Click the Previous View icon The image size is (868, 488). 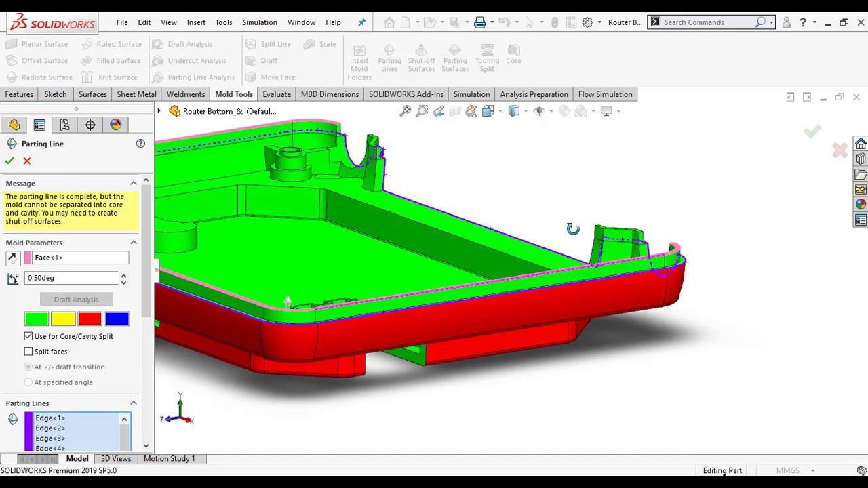click(x=439, y=111)
